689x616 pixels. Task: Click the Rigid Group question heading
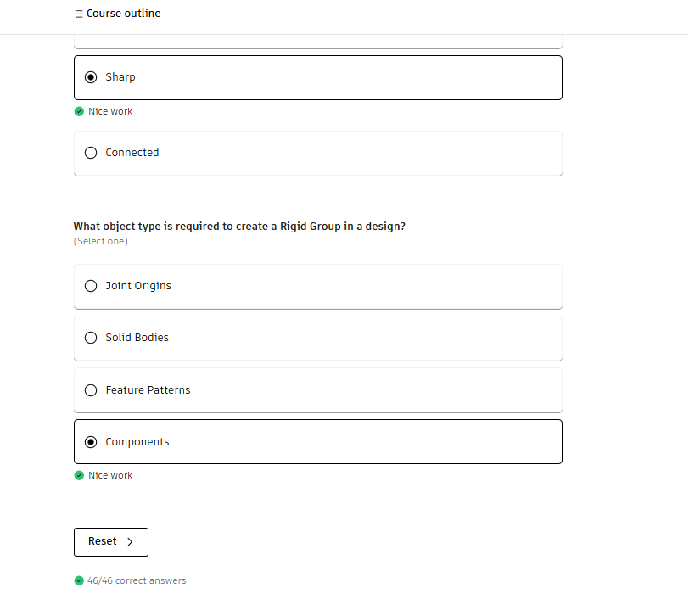pos(239,227)
